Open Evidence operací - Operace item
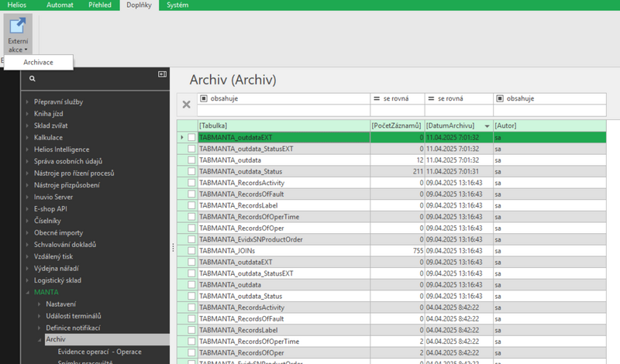Viewport: 620px width, 364px height. [99, 352]
